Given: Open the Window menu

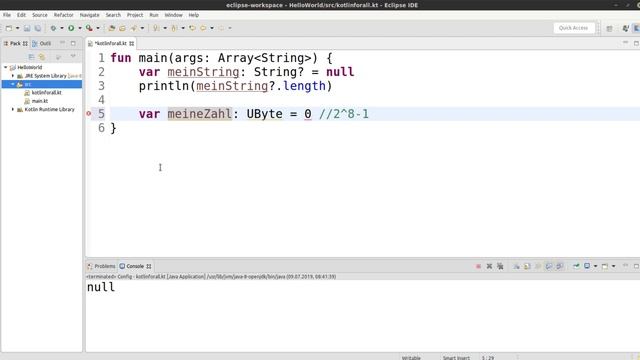Looking at the screenshot, I should click(173, 15).
